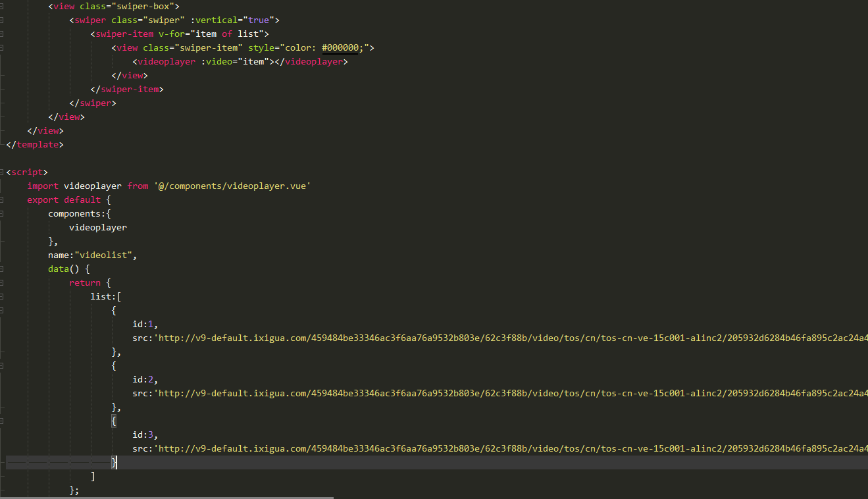The image size is (868, 499).
Task: Collapse the list object containing id:3
Action: click(2, 421)
